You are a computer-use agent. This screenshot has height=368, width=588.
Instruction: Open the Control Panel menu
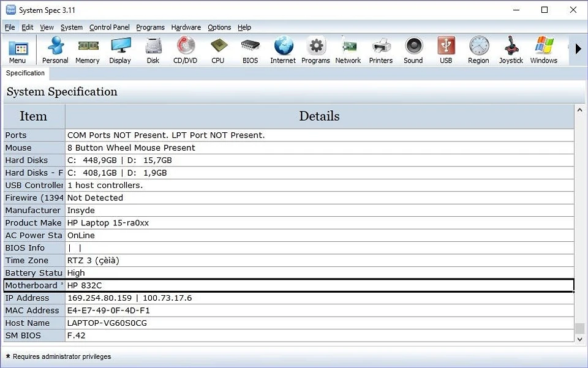pos(109,28)
